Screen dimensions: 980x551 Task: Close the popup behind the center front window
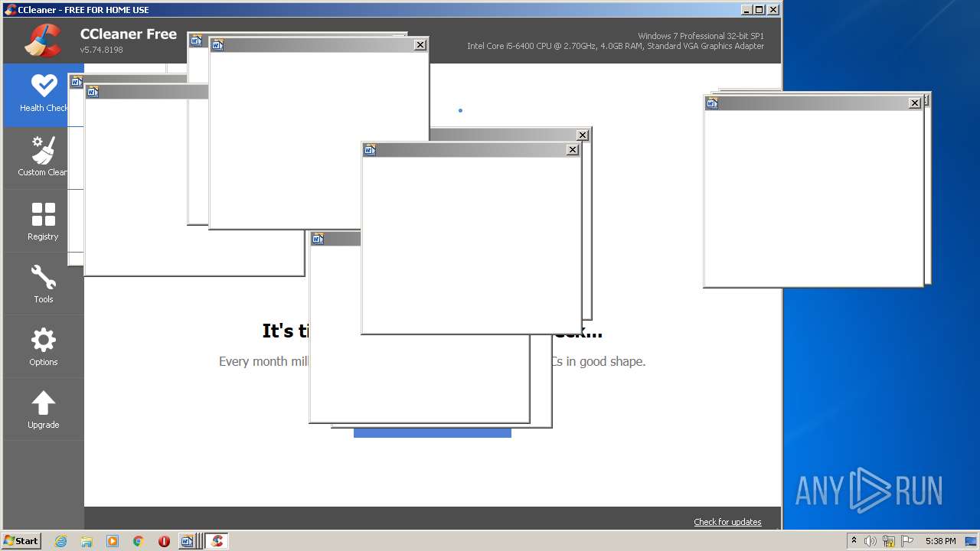pyautogui.click(x=583, y=135)
